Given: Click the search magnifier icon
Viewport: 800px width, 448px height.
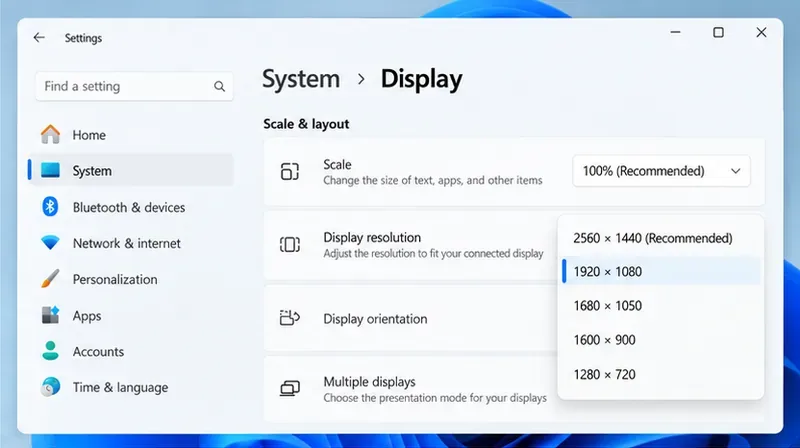Looking at the screenshot, I should 219,86.
